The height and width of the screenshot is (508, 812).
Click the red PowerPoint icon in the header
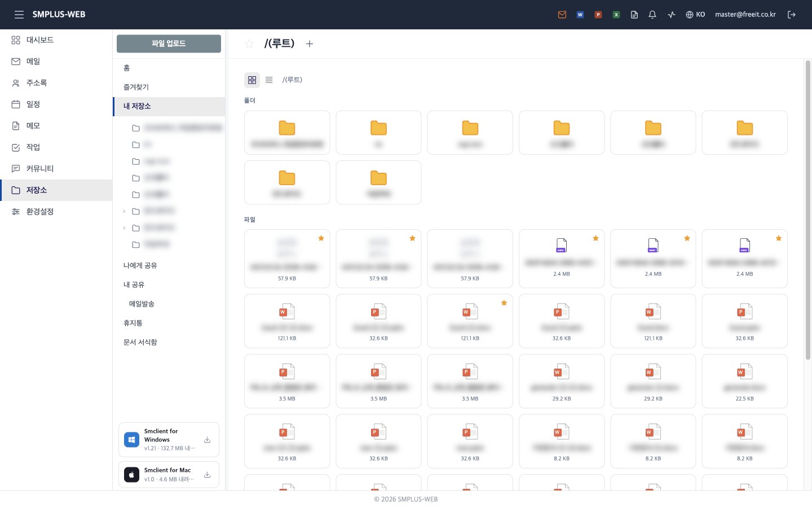coord(598,15)
